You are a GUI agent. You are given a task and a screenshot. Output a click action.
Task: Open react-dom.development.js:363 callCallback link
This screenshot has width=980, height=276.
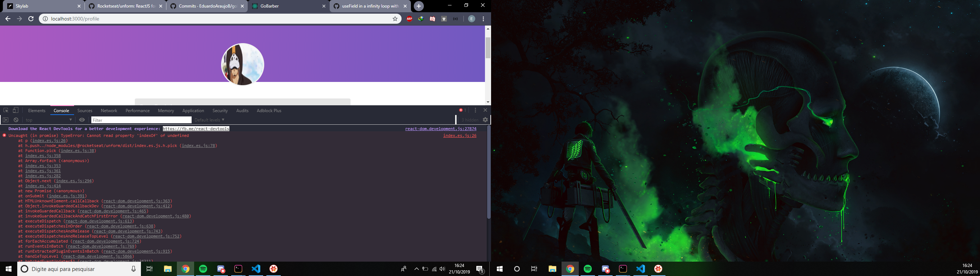pyautogui.click(x=137, y=201)
